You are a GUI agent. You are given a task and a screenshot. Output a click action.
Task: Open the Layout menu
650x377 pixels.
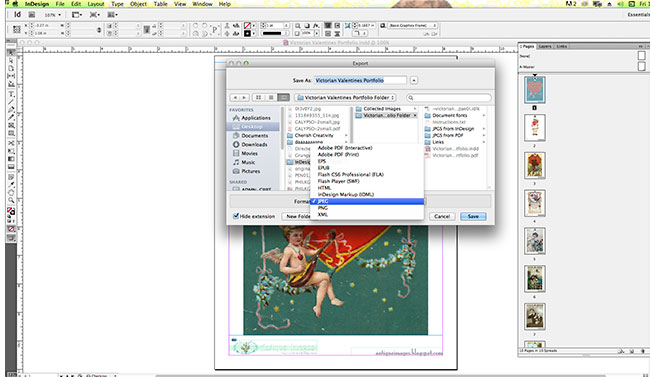click(x=96, y=4)
